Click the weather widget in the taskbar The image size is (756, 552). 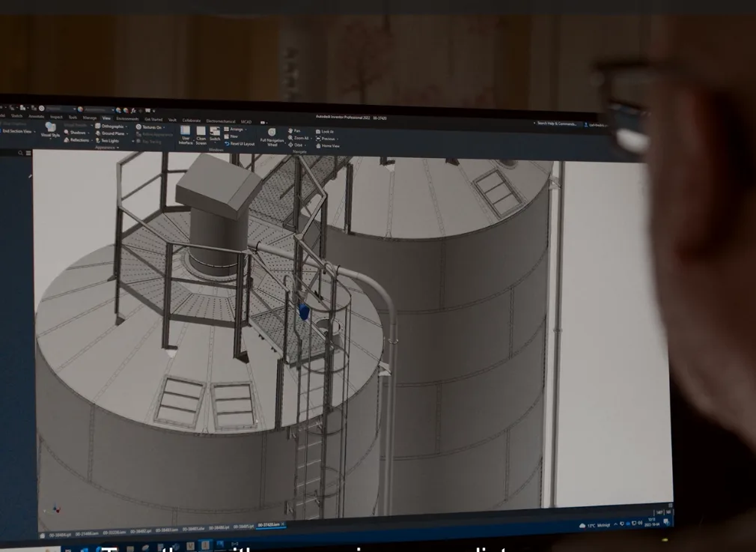pos(594,525)
